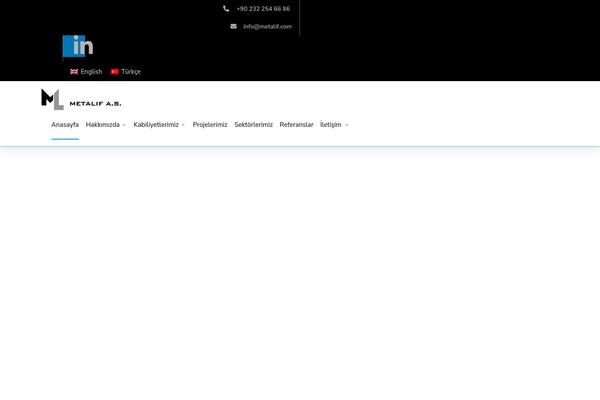Switch site language to Türkçe
This screenshot has height=400, width=600.
click(x=131, y=72)
